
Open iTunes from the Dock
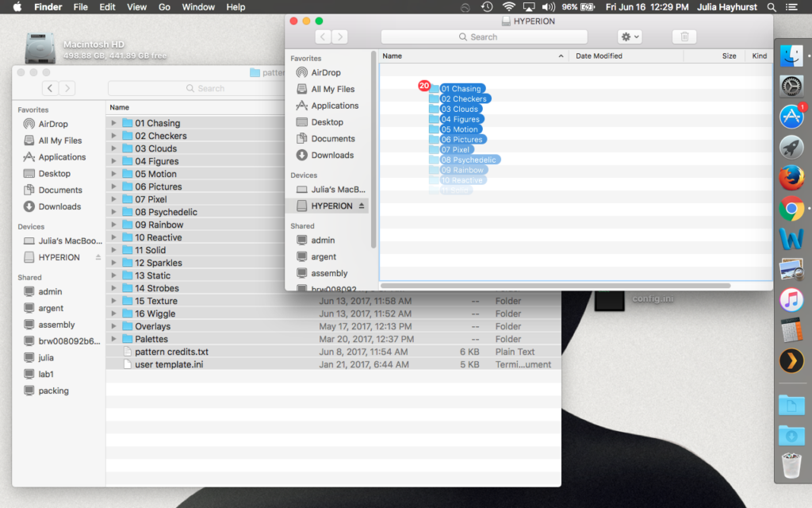click(791, 300)
